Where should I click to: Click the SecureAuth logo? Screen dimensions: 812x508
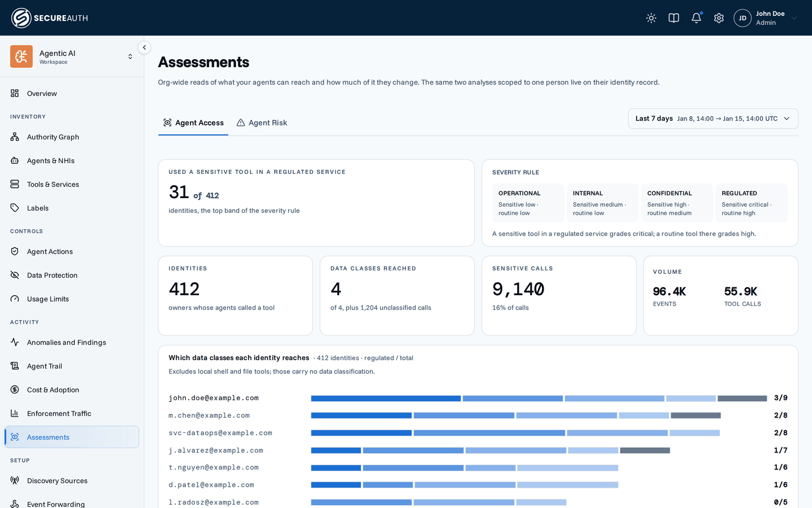pos(50,18)
